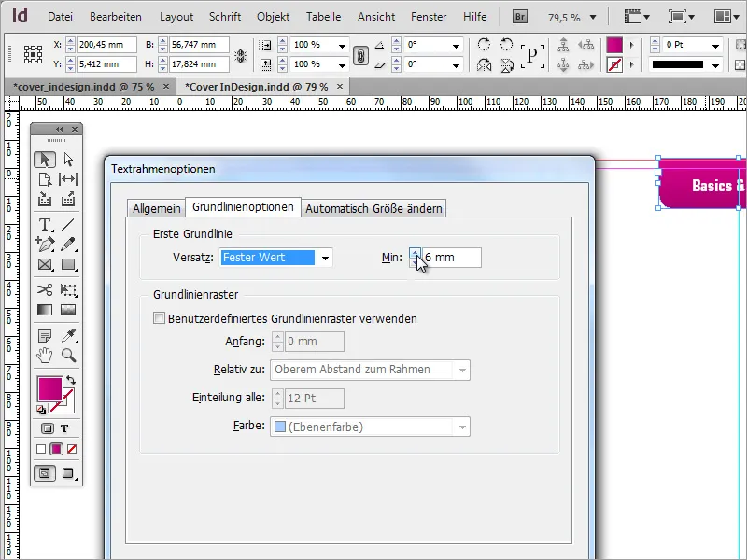The height and width of the screenshot is (560, 747).
Task: Open the scale Y percentage dropdown
Action: click(x=342, y=65)
